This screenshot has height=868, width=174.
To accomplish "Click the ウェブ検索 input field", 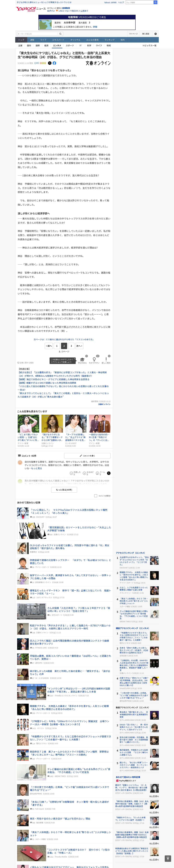I will [139, 2].
